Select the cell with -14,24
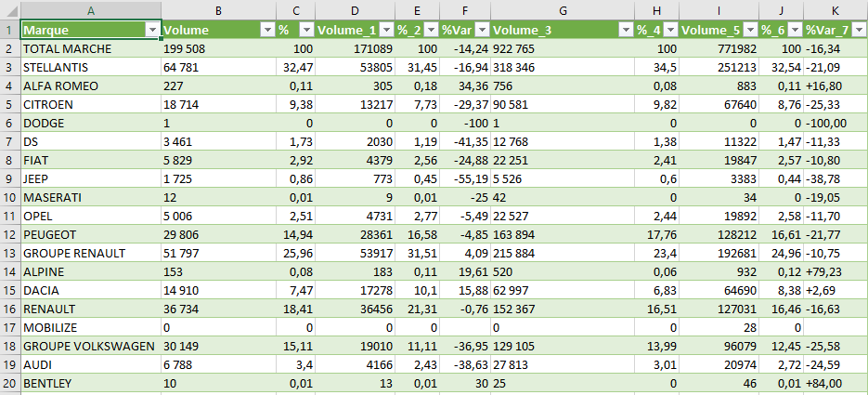Image resolution: width=868 pixels, height=395 pixels. pos(465,48)
